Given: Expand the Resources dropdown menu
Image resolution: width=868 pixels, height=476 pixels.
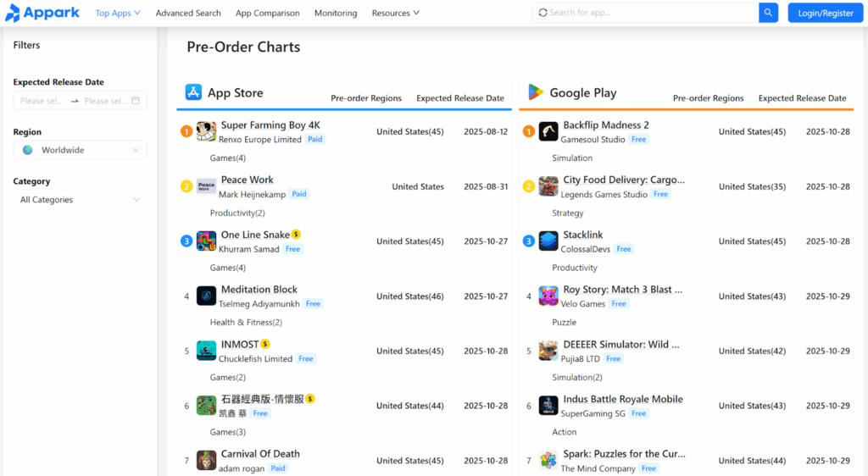Looking at the screenshot, I should pyautogui.click(x=395, y=13).
